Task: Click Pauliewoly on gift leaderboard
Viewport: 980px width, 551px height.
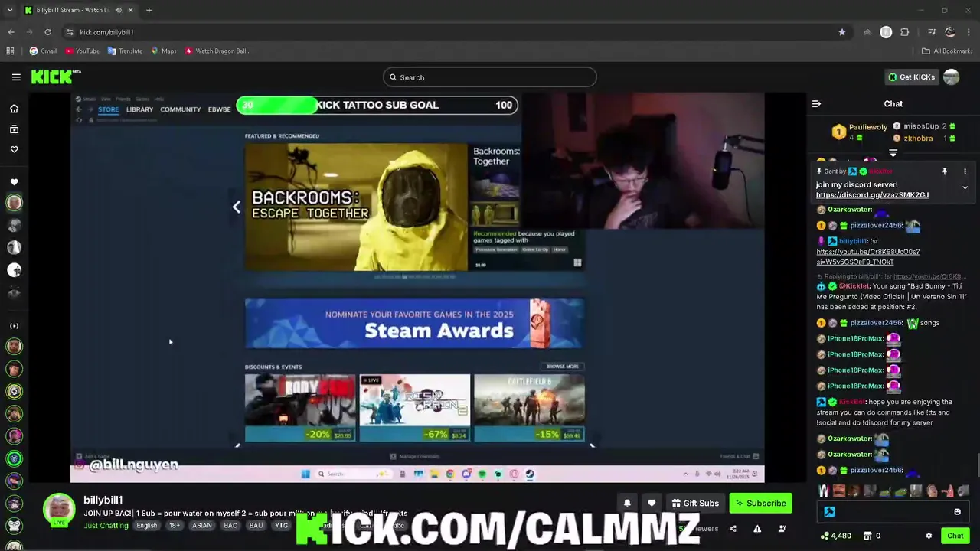Action: coord(867,127)
